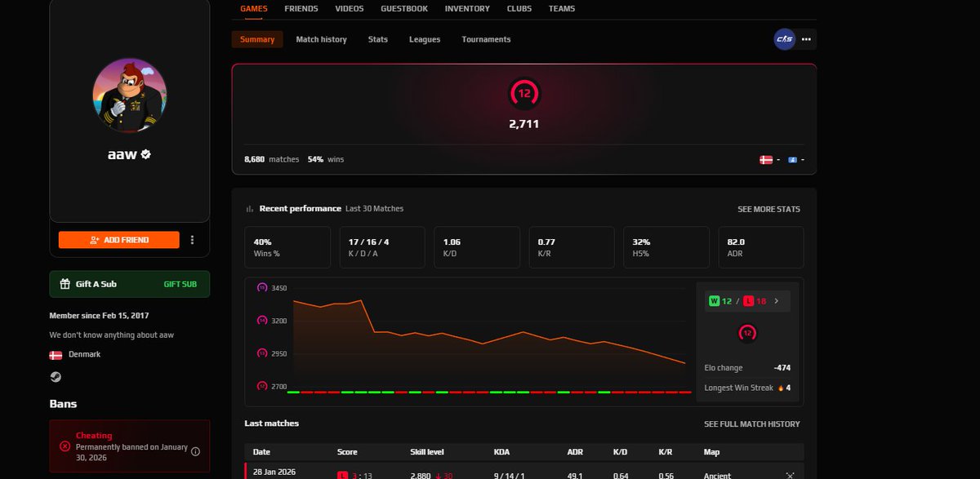
Task: Click the fire icon by Longest Win Streak
Action: coord(782,388)
